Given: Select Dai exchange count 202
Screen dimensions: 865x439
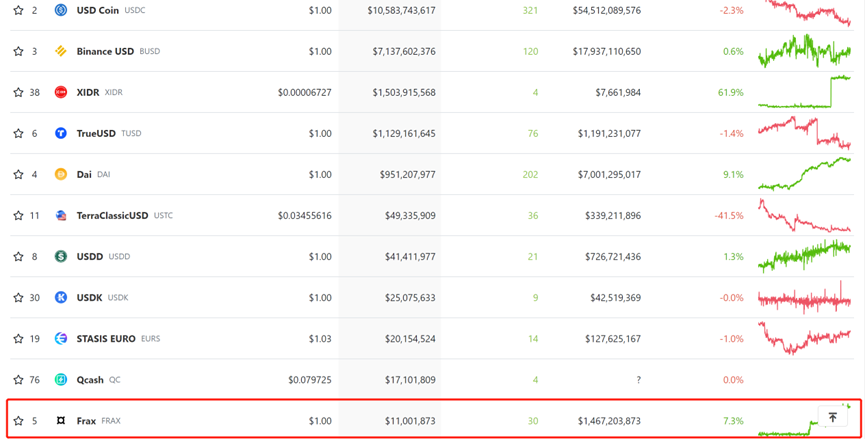Looking at the screenshot, I should (530, 174).
